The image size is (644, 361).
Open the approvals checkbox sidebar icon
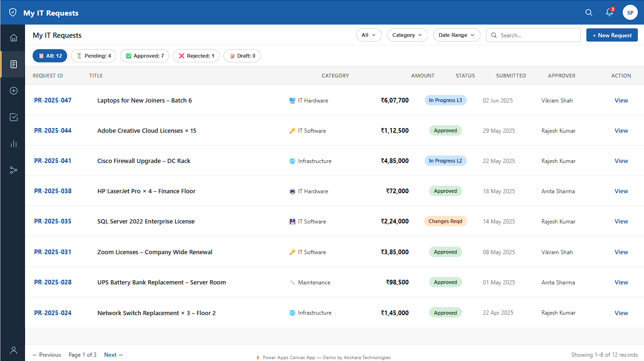[14, 117]
